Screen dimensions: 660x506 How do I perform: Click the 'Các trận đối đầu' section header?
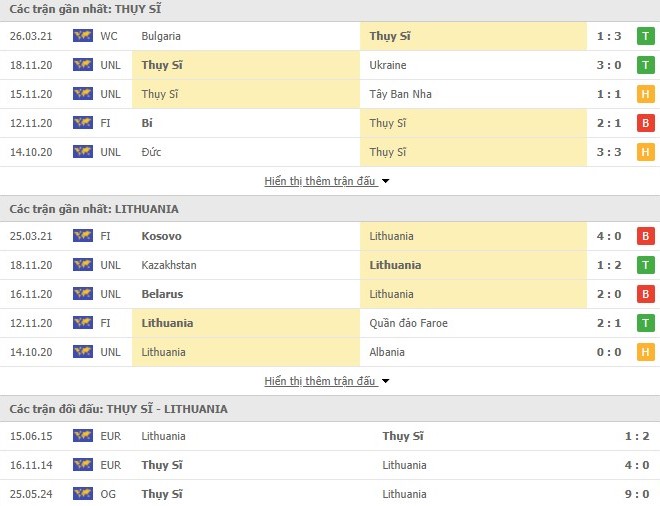(x=118, y=409)
